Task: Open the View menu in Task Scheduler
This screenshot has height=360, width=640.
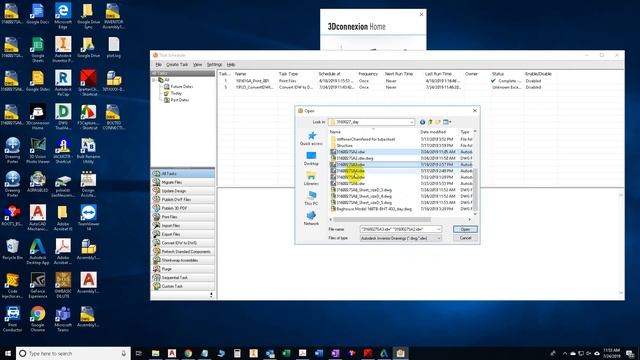Action: [198, 64]
